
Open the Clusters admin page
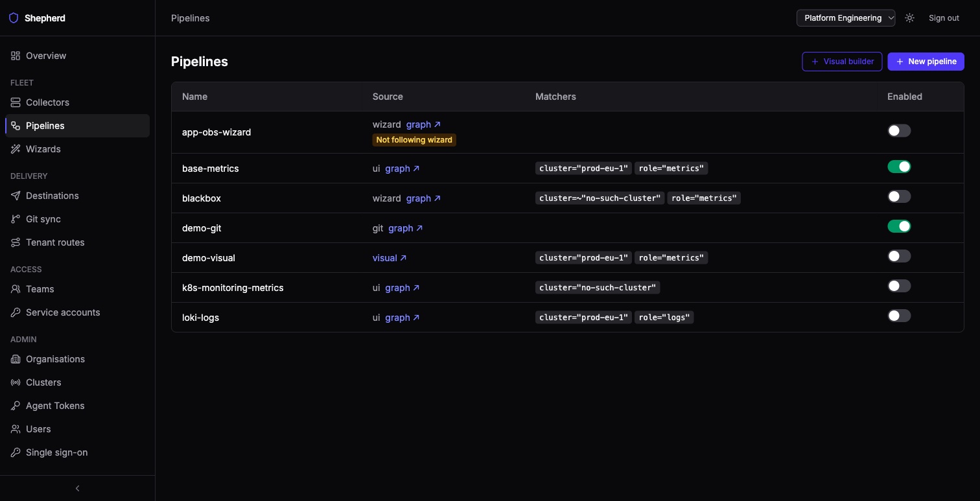[x=77, y=382]
